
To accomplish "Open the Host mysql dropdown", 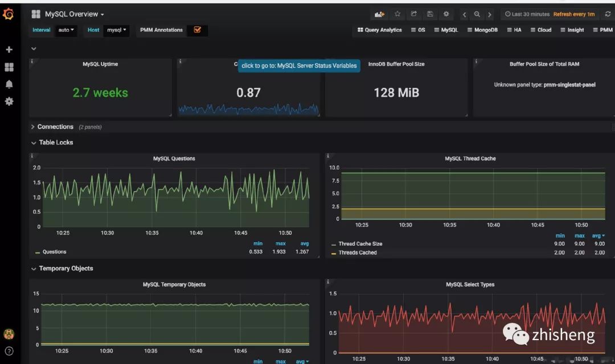I will point(117,30).
